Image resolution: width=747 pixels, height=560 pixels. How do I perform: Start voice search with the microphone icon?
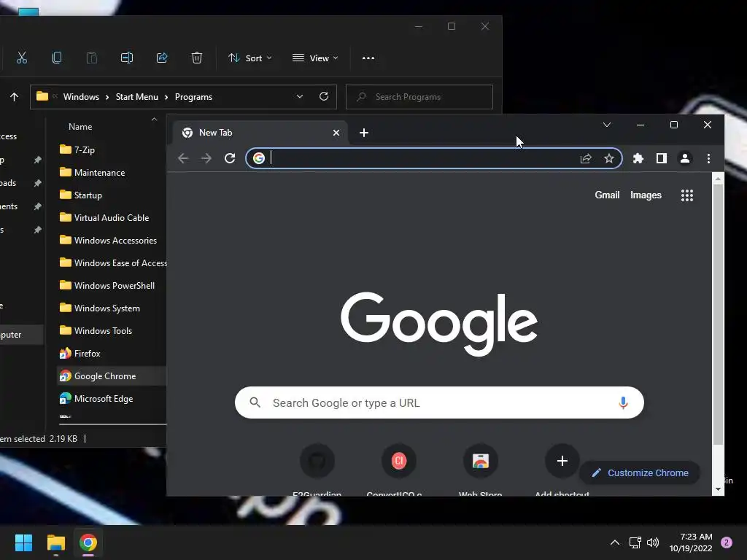click(x=623, y=402)
